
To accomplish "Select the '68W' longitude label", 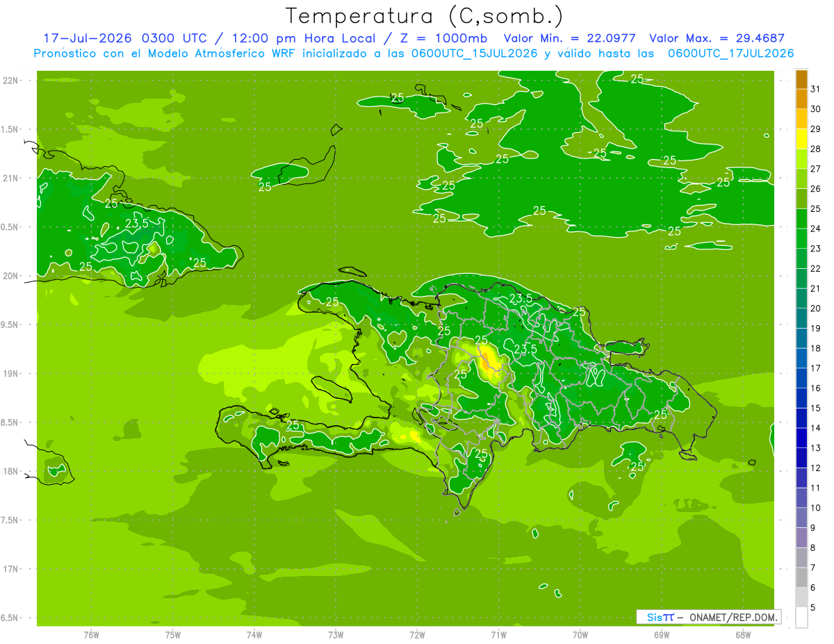I will click(x=743, y=635).
